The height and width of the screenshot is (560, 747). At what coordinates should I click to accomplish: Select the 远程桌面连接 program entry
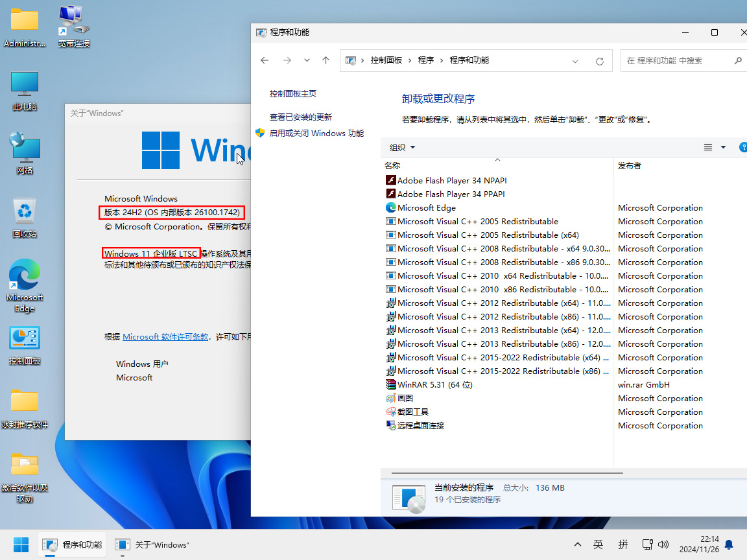pyautogui.click(x=421, y=426)
